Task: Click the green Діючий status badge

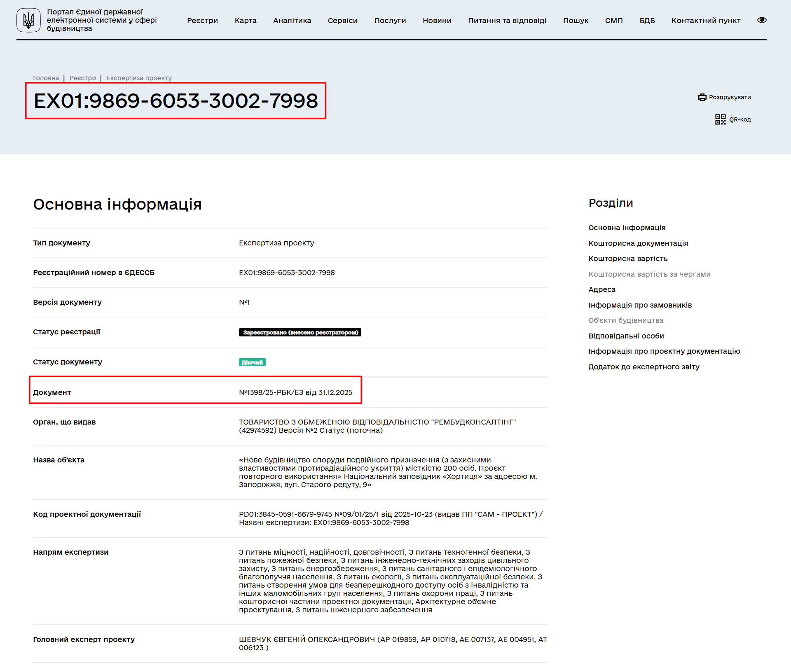Action: 252,362
